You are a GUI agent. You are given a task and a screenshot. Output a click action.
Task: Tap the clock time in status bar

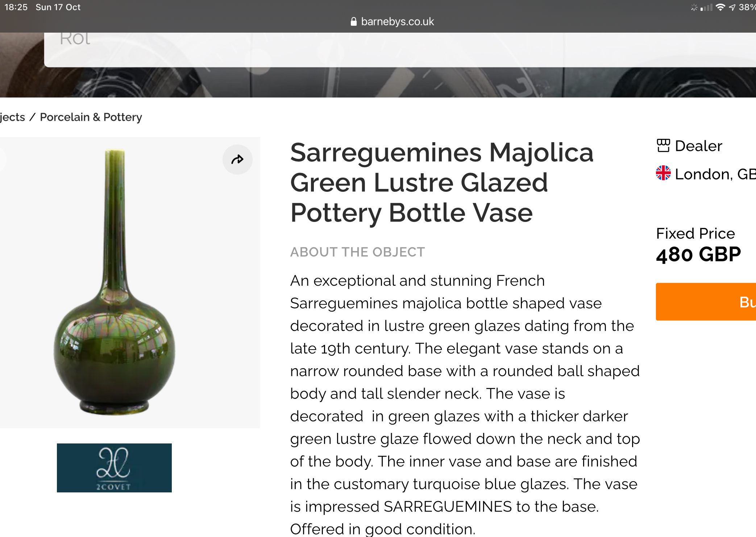tap(16, 7)
